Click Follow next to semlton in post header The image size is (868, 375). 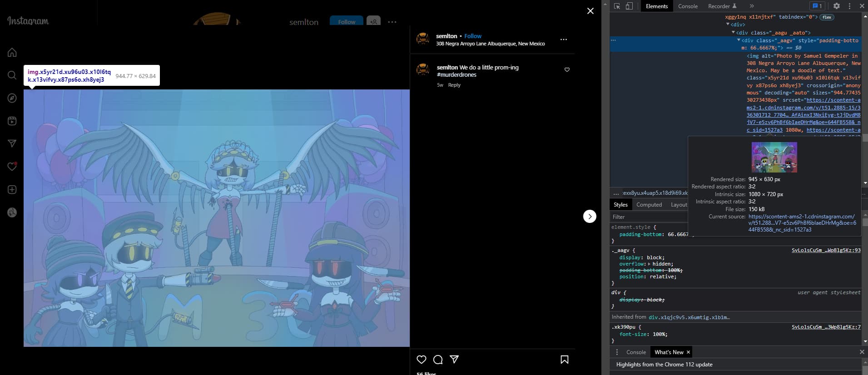coord(473,36)
